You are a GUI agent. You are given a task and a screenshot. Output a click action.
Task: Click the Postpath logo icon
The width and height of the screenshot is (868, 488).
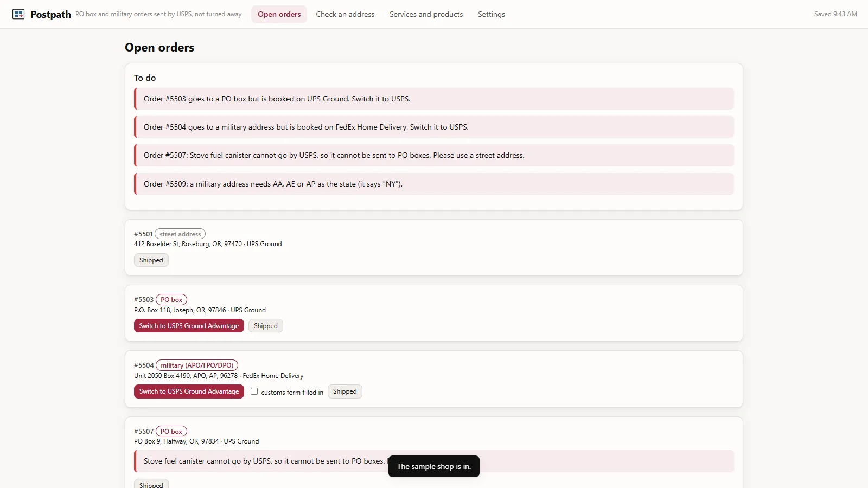[x=18, y=14]
